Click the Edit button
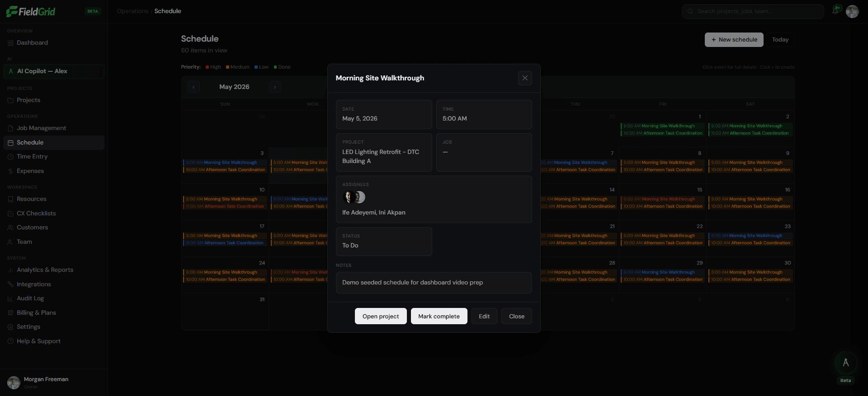 [484, 316]
